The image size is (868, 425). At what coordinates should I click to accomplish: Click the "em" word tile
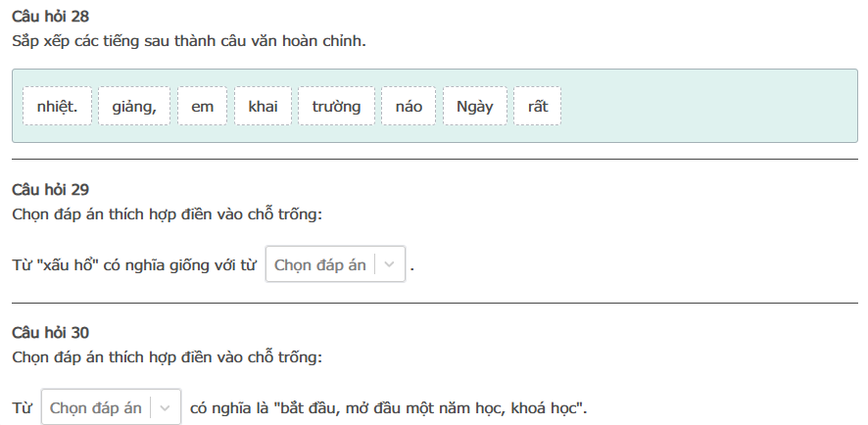coord(203,106)
